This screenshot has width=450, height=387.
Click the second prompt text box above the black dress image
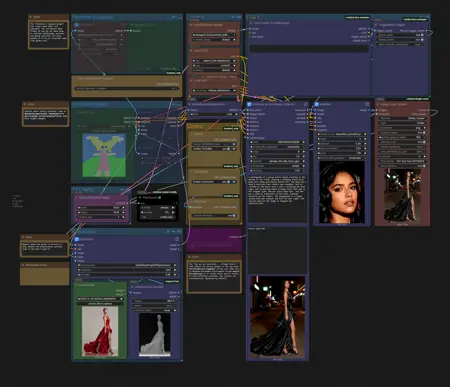click(x=278, y=250)
